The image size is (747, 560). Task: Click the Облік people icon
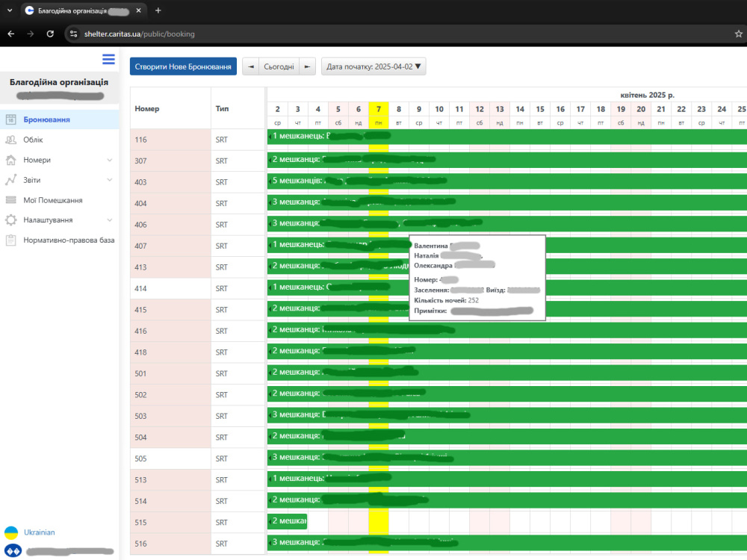tap(11, 140)
